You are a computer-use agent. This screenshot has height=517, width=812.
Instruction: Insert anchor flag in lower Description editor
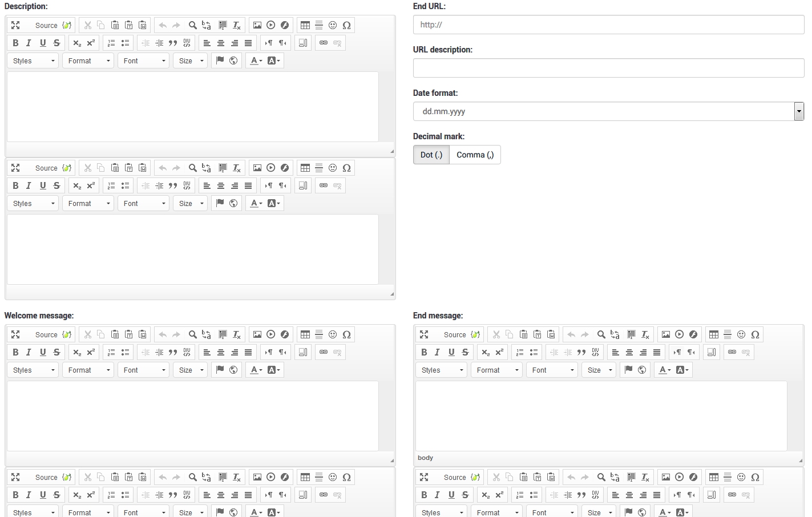pyautogui.click(x=220, y=203)
